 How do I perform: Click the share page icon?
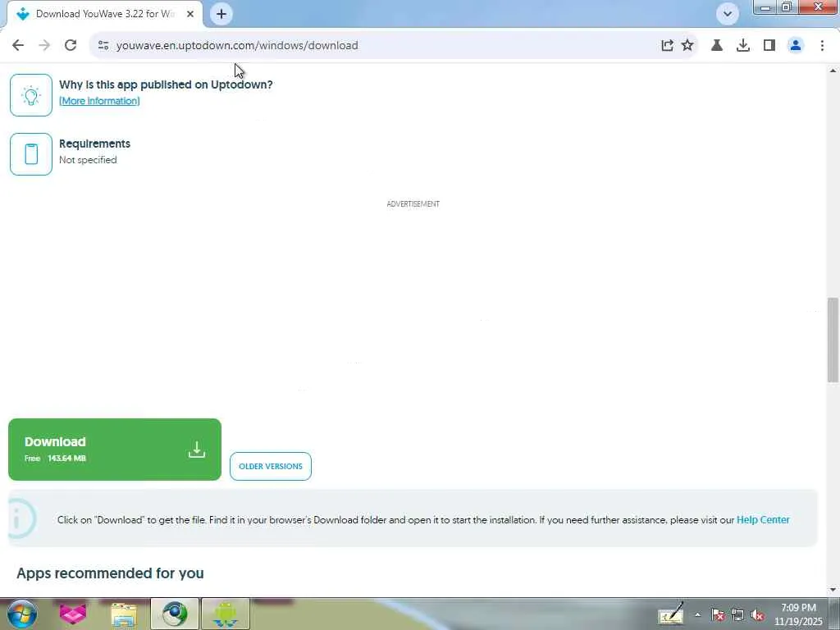[x=667, y=46]
